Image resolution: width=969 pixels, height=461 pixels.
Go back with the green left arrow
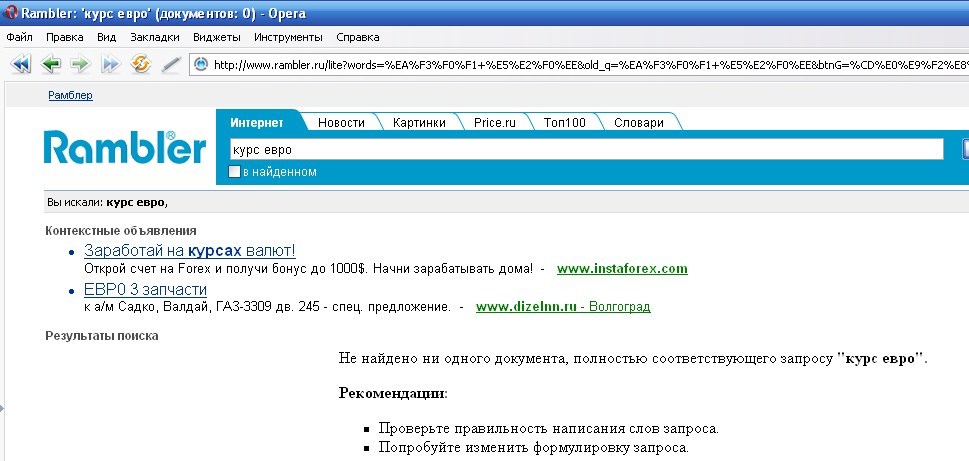click(50, 64)
